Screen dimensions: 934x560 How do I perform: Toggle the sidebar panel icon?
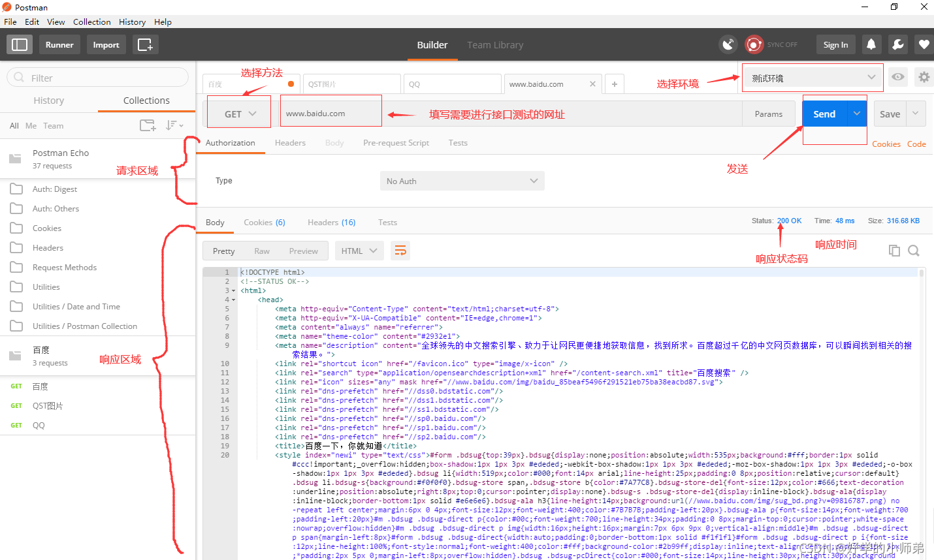(20, 44)
